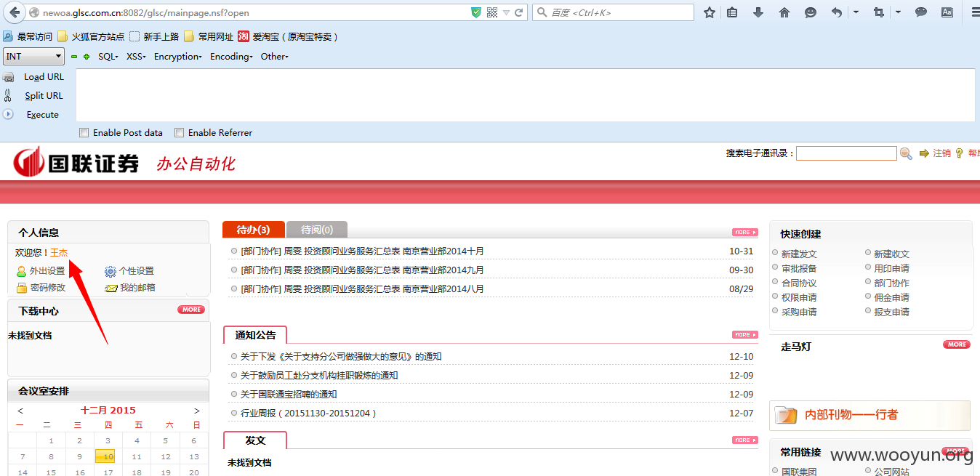Screen dimensions: 980x476
Task: Click the 百度 search box
Action: (614, 12)
